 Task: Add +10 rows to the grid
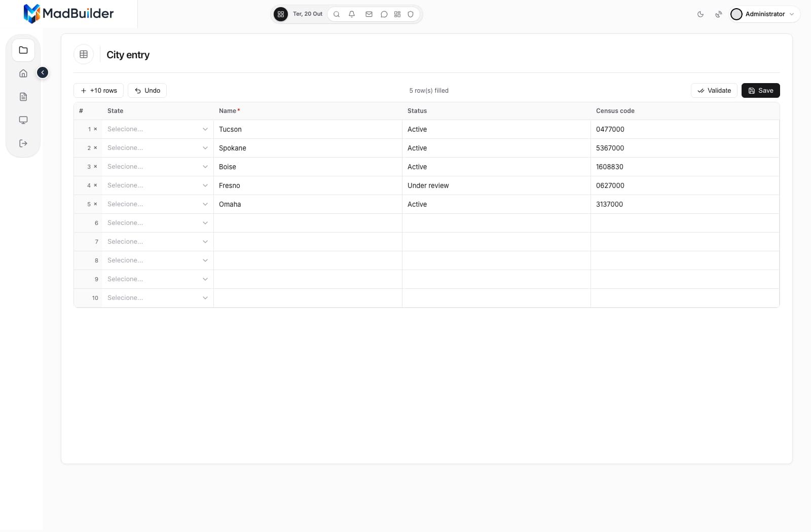[99, 91]
